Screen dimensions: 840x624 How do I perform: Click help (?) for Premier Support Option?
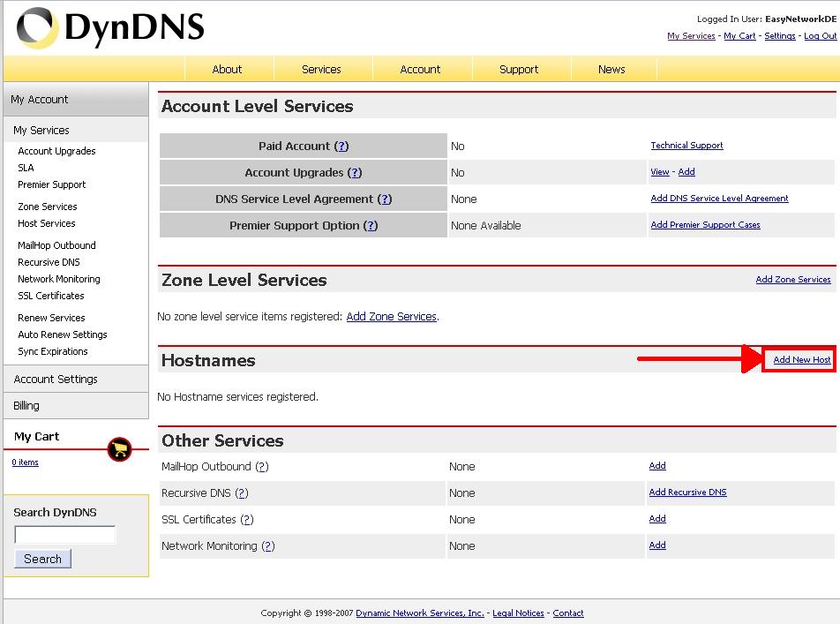point(371,226)
